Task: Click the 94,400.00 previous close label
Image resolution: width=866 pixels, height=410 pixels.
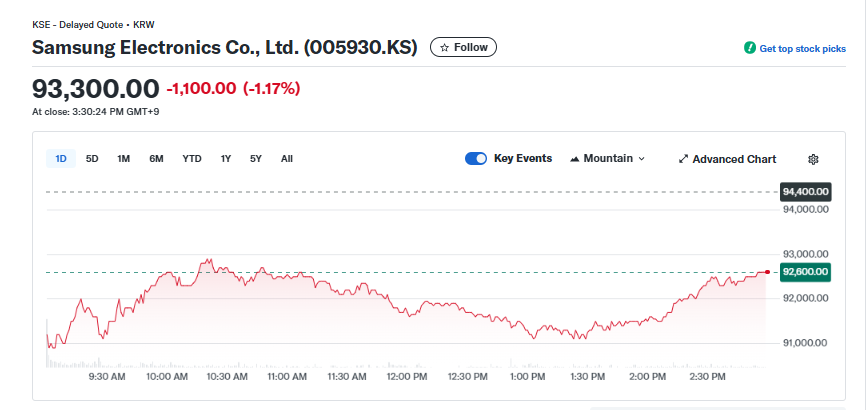Action: point(805,191)
